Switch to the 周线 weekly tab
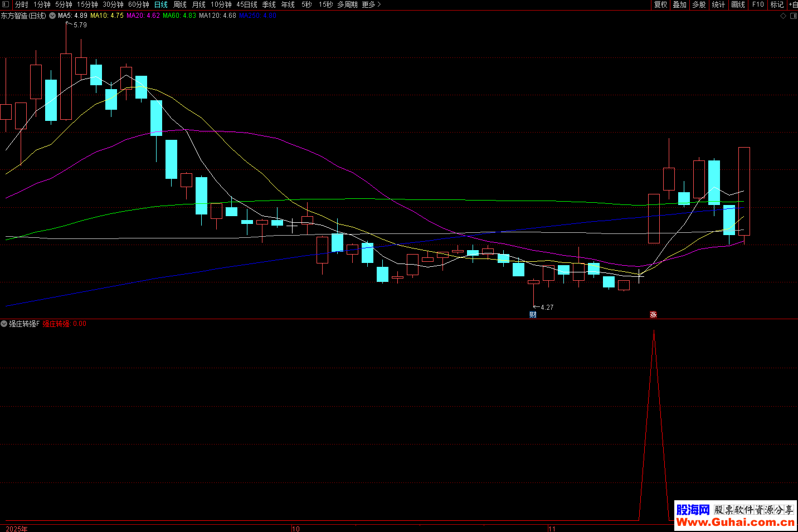The width and height of the screenshot is (798, 532). (180, 4)
